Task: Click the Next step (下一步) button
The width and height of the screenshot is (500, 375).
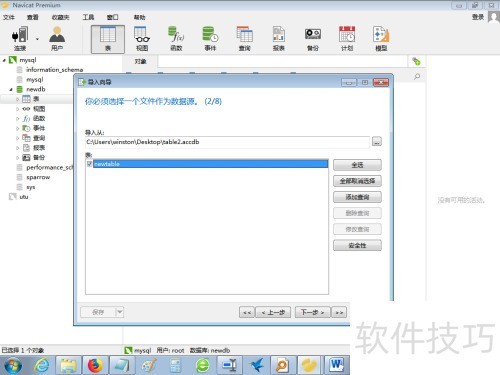Action: pyautogui.click(x=312, y=312)
